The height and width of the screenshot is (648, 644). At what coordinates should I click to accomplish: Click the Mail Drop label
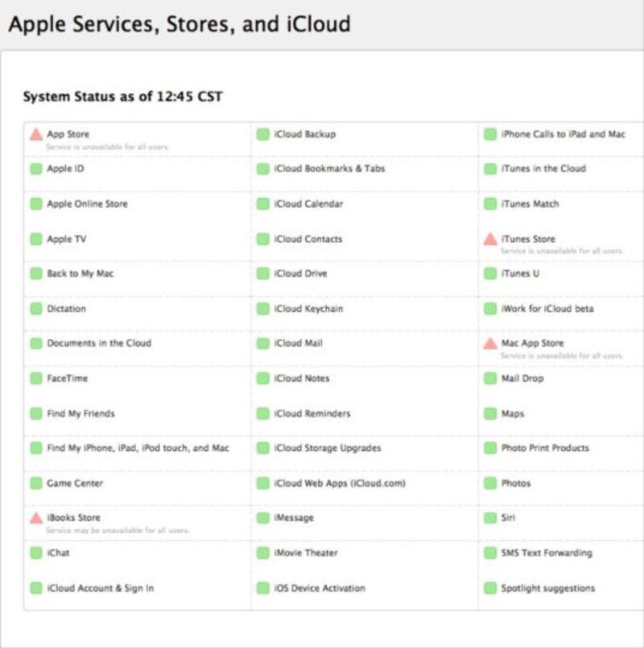(x=522, y=378)
